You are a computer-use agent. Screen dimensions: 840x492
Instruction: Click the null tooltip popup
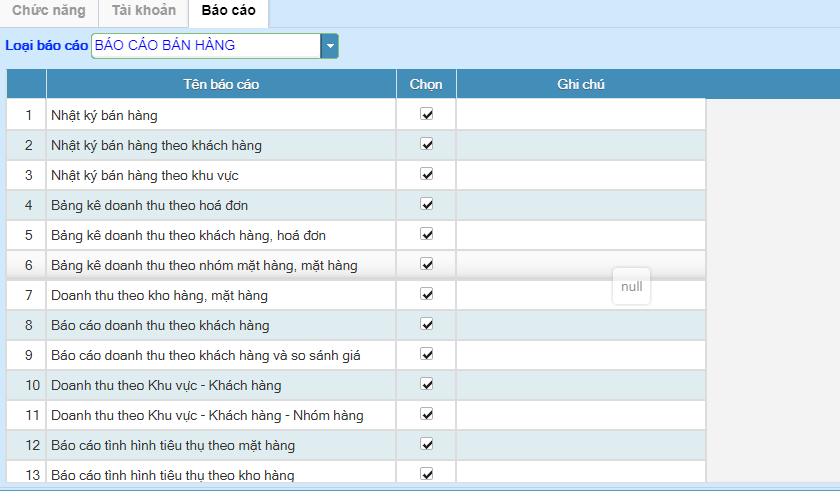pos(631,287)
